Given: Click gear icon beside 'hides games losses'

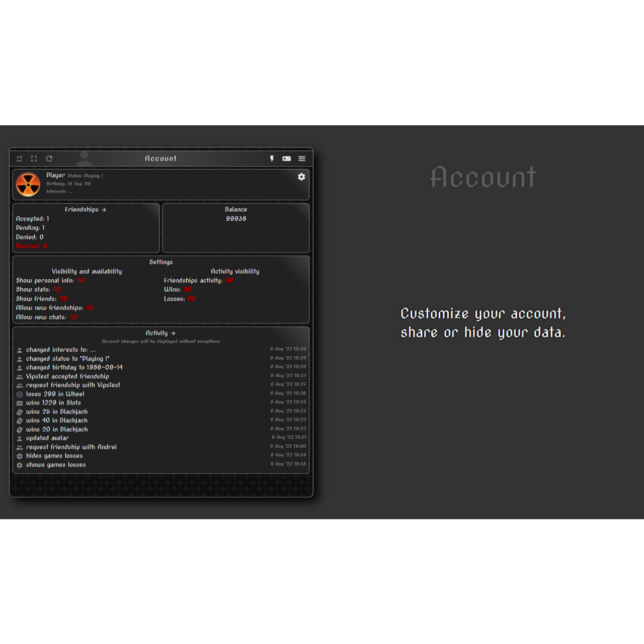Looking at the screenshot, I should [x=20, y=456].
